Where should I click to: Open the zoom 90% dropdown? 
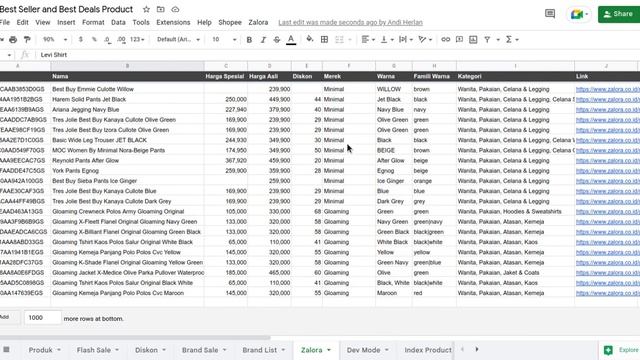click(55, 40)
